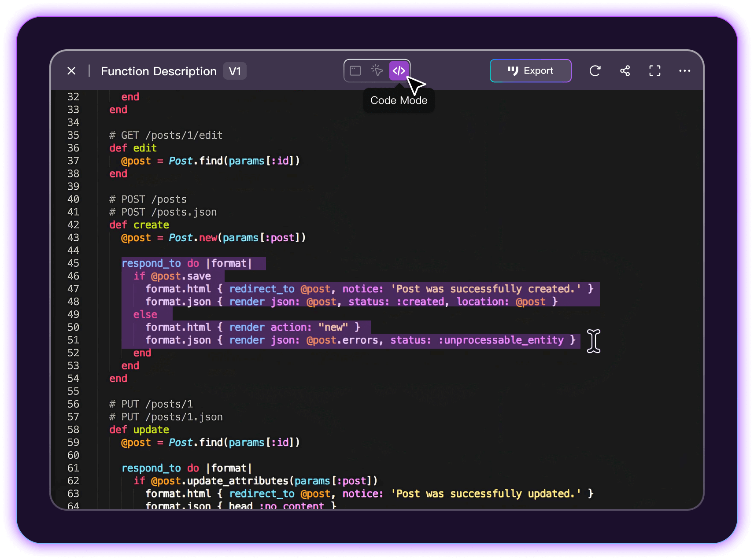Close the Function Description panel
The height and width of the screenshot is (560, 754).
(x=72, y=71)
